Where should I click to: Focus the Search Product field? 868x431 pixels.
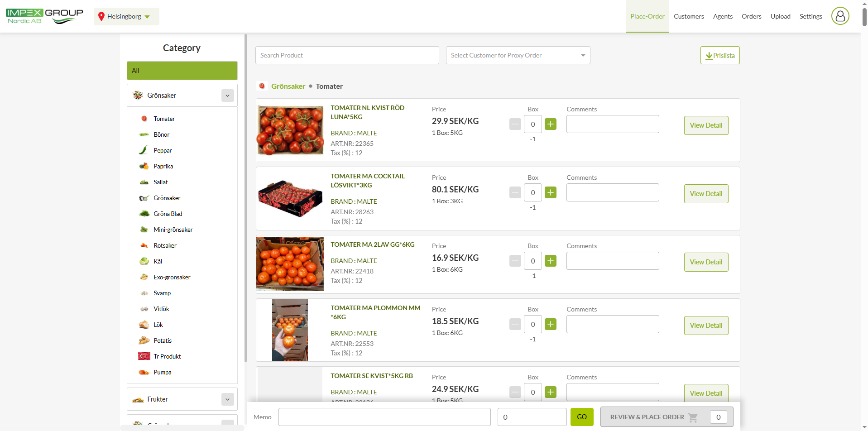pos(347,55)
